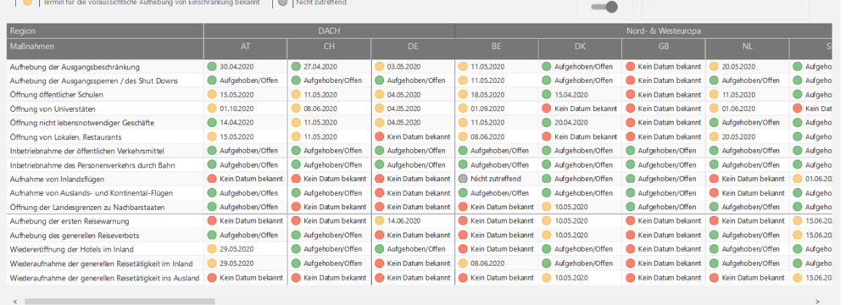Click the right arrow of horizontal scrollbar
The image size is (868, 305).
[x=818, y=302]
